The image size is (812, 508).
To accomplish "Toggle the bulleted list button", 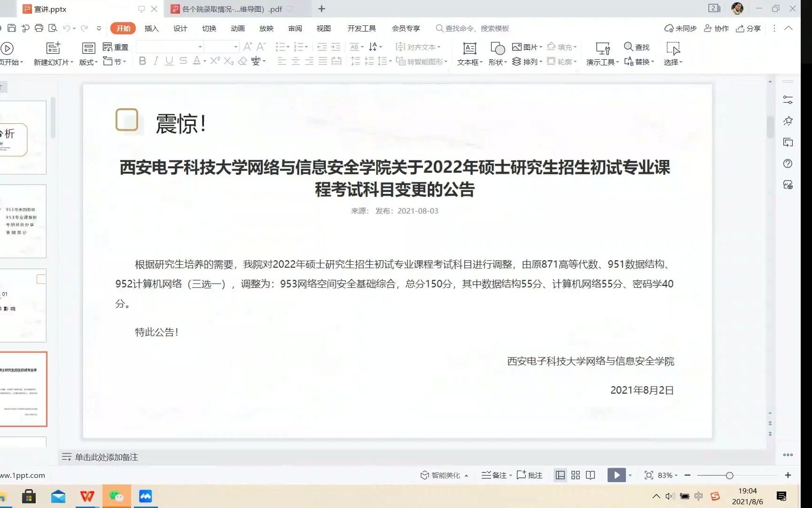I will tap(280, 47).
